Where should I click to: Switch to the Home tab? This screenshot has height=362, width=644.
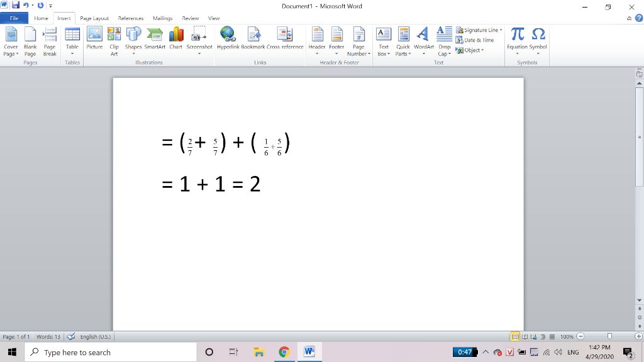(41, 18)
